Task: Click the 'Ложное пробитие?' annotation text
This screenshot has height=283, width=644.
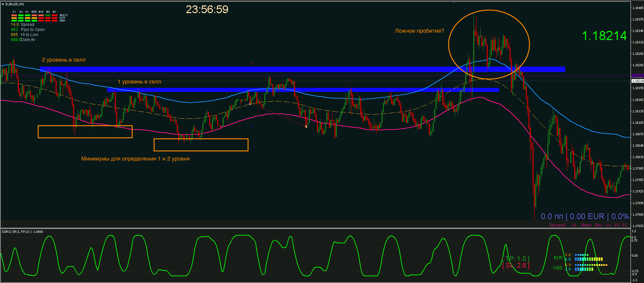Action: click(x=419, y=31)
